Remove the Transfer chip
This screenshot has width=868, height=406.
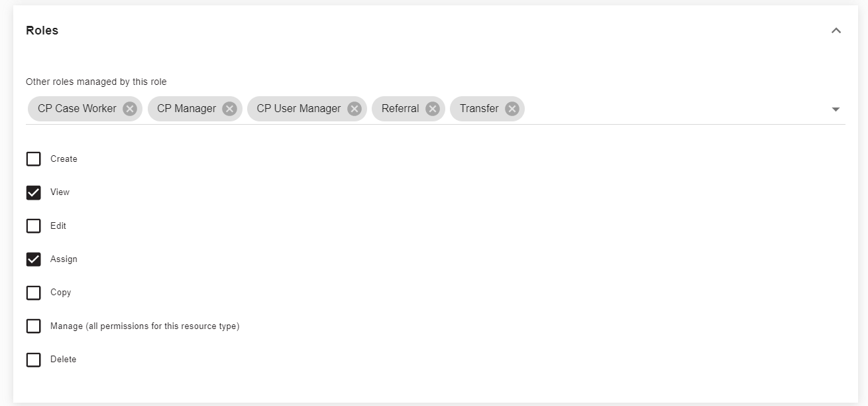pyautogui.click(x=512, y=109)
